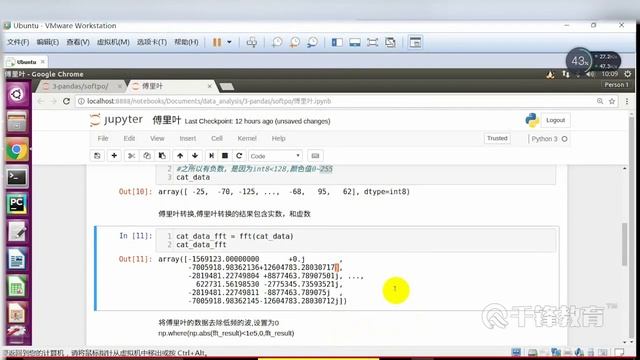This screenshot has height=360, width=640.
Task: Take VMware snapshot clock icon
Action: 277,42
